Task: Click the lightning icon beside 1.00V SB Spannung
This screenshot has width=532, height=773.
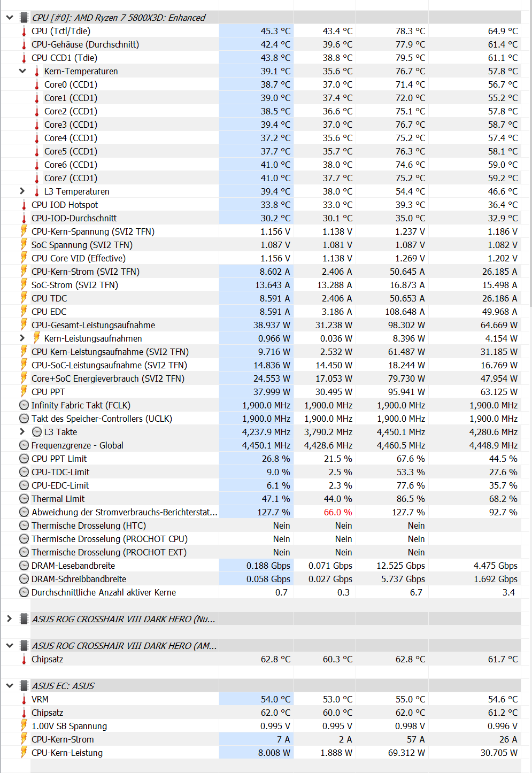Action: [x=24, y=725]
